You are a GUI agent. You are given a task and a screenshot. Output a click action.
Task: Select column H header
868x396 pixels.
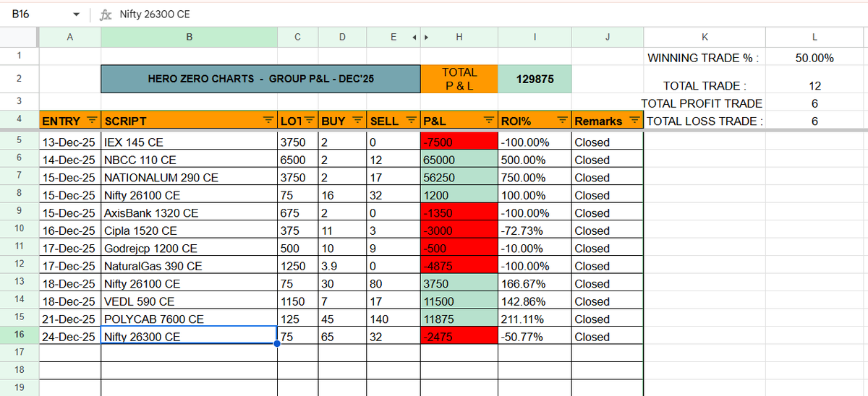click(x=459, y=38)
